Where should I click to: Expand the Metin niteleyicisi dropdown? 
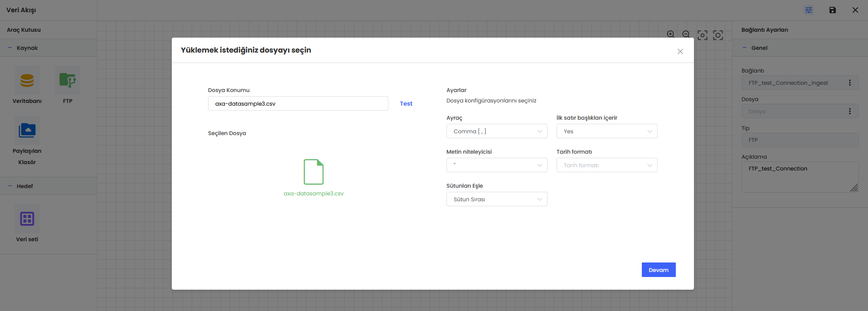tap(497, 165)
